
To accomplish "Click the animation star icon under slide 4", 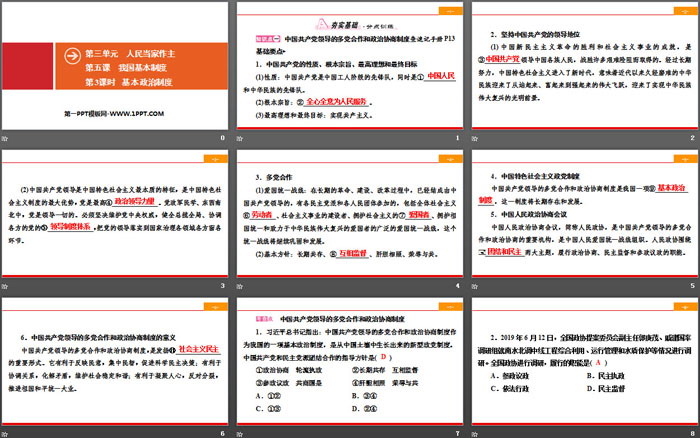I will tap(240, 286).
